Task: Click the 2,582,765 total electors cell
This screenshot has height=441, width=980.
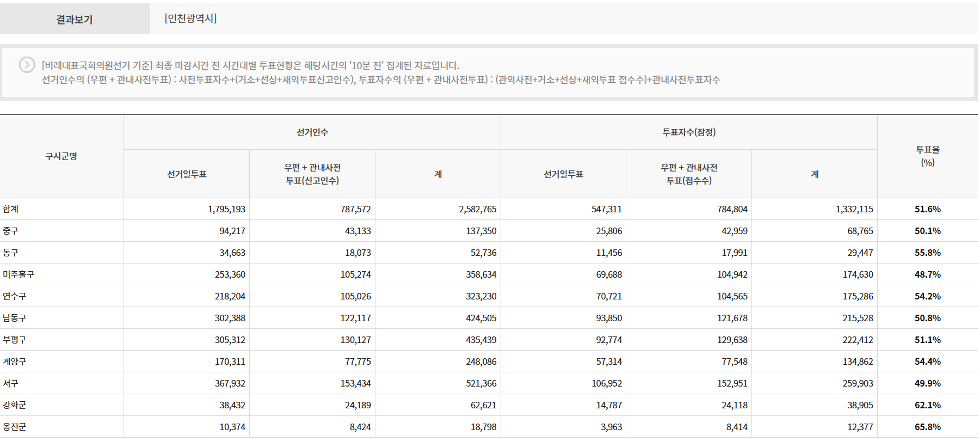Action: (x=477, y=209)
